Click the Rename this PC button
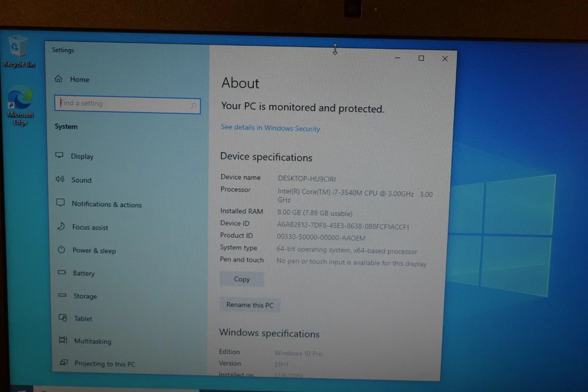The image size is (588, 392). [x=249, y=304]
